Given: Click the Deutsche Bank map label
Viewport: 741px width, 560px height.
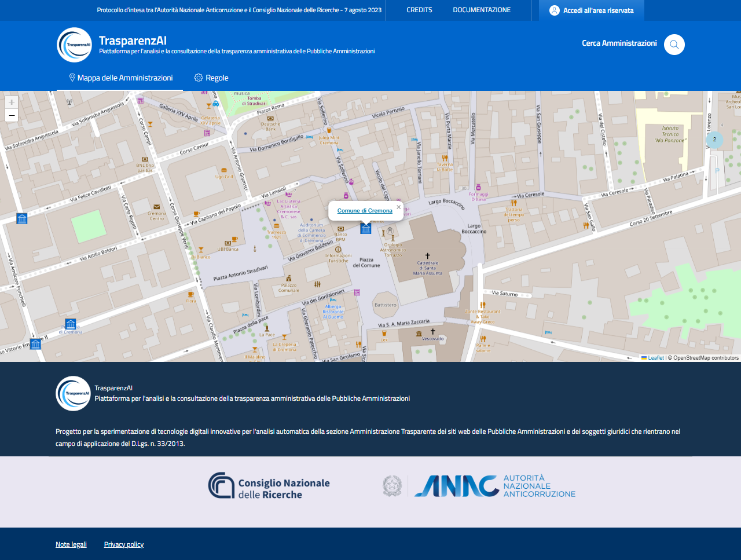Looking at the screenshot, I should click(x=270, y=126).
